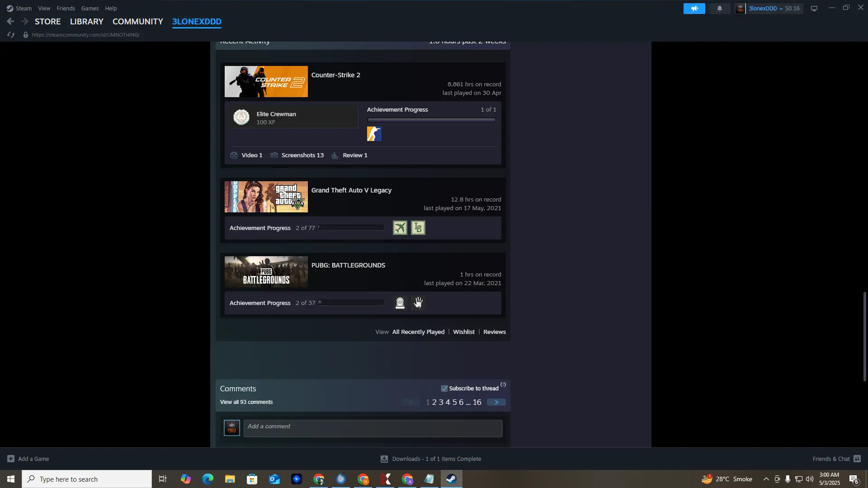Click the GTA V airplane achievement icon
Image resolution: width=868 pixels, height=488 pixels.
click(x=400, y=228)
